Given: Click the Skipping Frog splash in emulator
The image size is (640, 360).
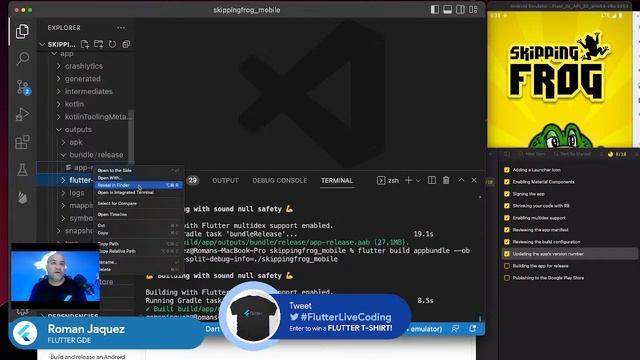Looking at the screenshot, I should click(x=559, y=80).
